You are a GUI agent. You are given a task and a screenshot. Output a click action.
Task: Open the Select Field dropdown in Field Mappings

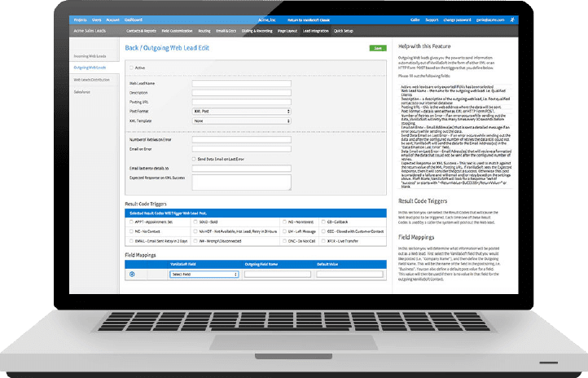click(x=204, y=275)
